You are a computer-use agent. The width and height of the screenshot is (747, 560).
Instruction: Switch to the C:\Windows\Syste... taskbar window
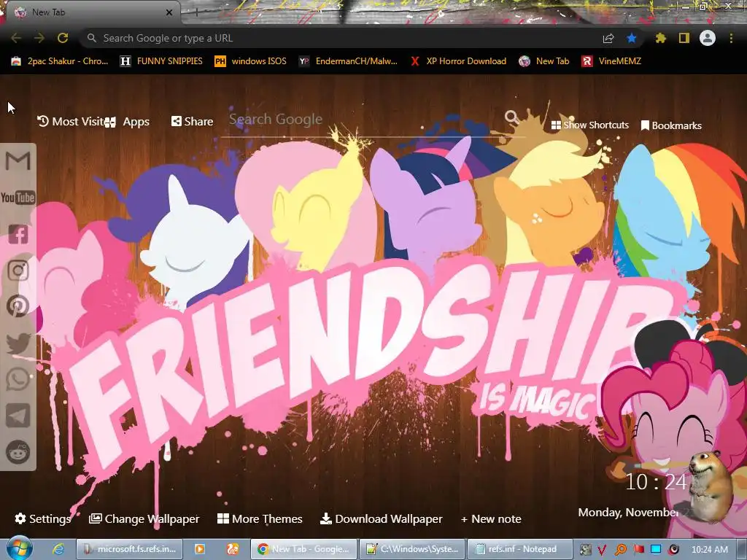click(x=412, y=549)
